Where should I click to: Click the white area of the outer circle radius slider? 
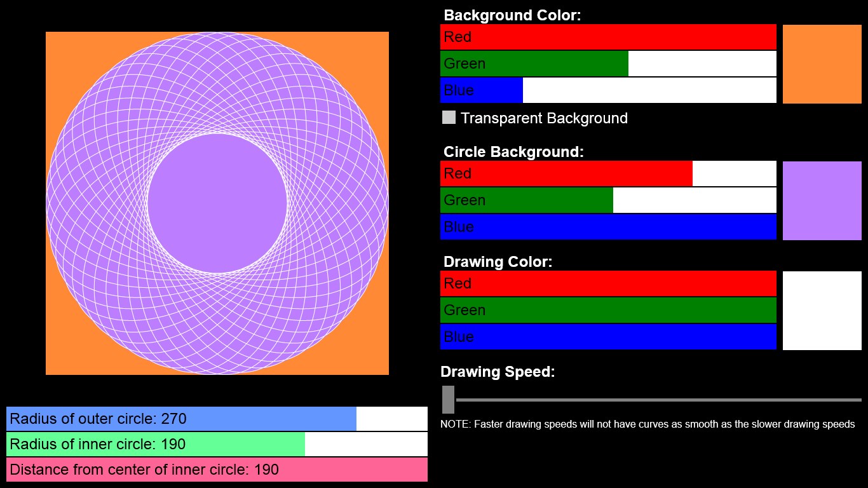tap(391, 419)
